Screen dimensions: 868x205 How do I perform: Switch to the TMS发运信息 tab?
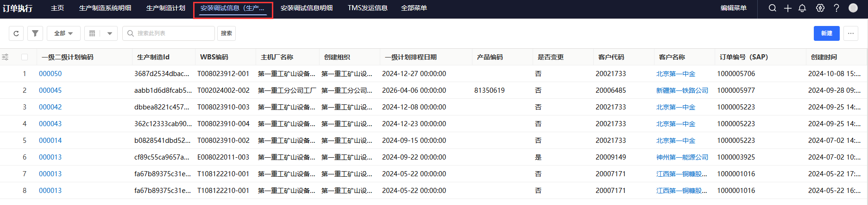pyautogui.click(x=367, y=8)
